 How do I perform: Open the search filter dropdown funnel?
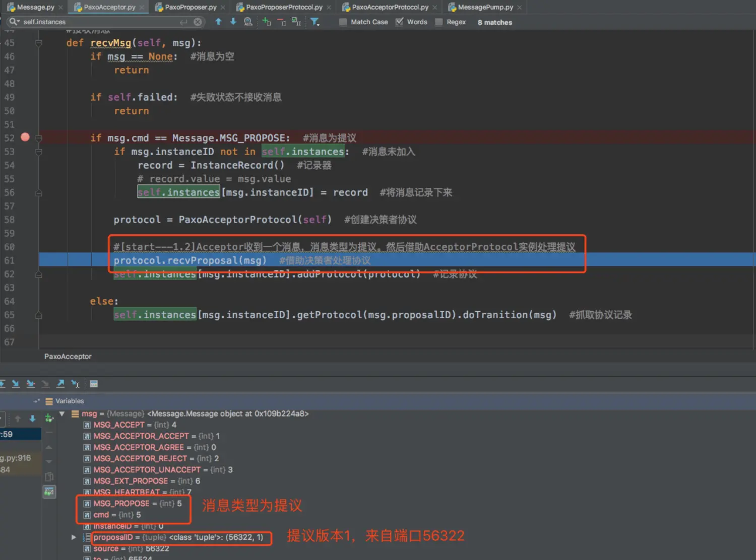click(x=314, y=22)
